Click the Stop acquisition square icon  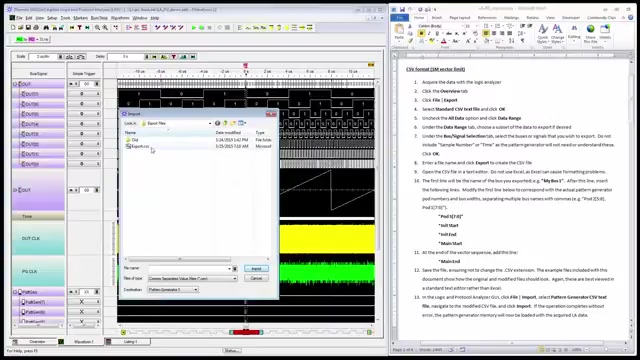[x=209, y=27]
